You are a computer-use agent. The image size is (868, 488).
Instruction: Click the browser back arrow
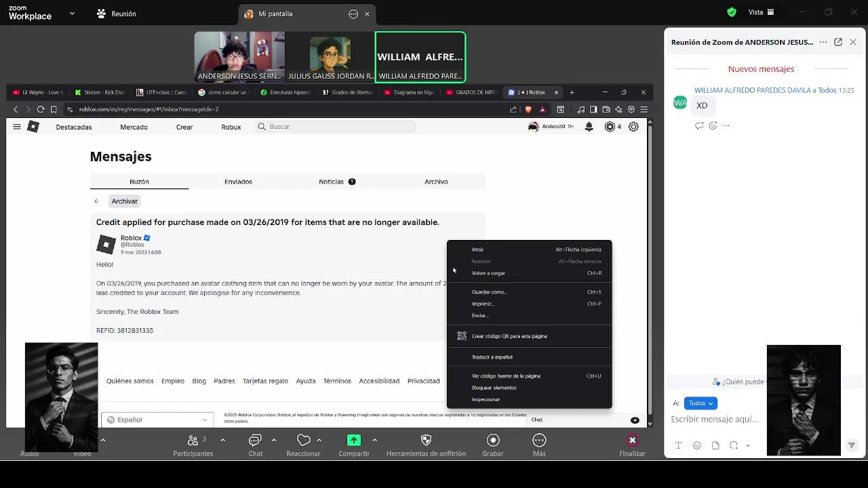[16, 109]
